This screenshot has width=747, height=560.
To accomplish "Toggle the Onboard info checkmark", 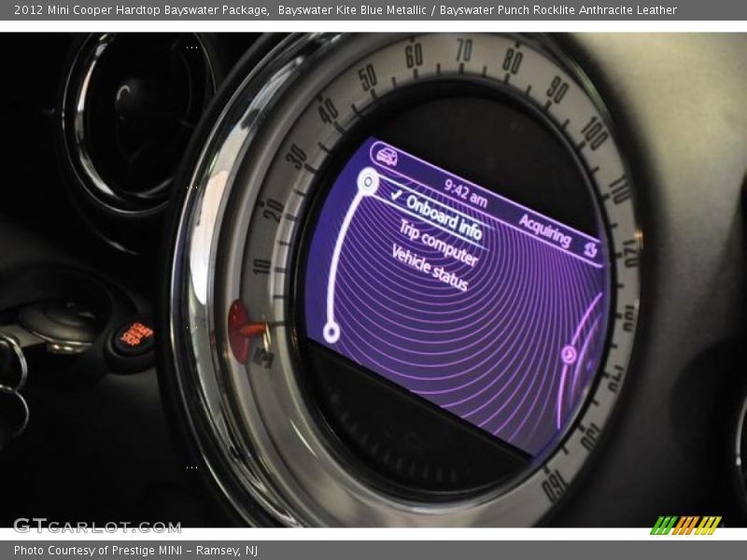I will coord(396,196).
